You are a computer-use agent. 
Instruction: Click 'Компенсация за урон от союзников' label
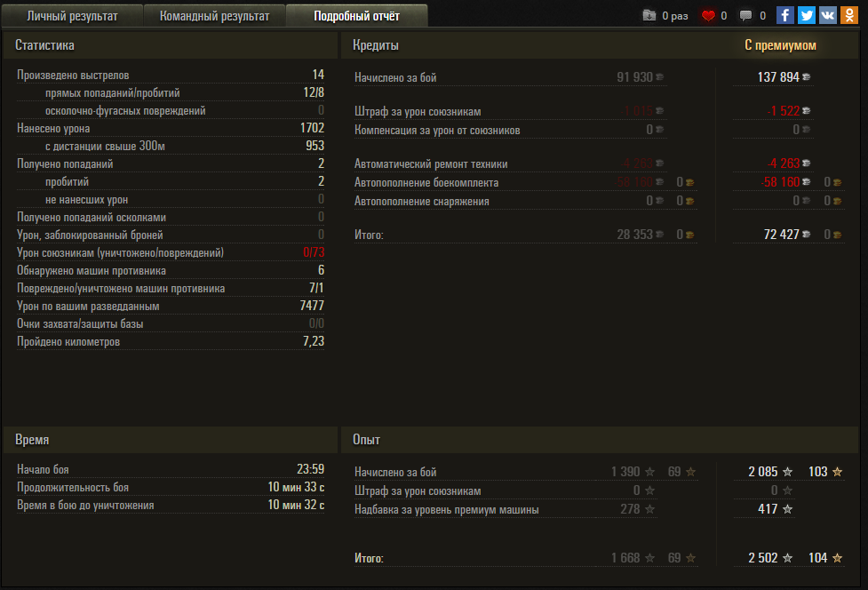click(x=437, y=130)
